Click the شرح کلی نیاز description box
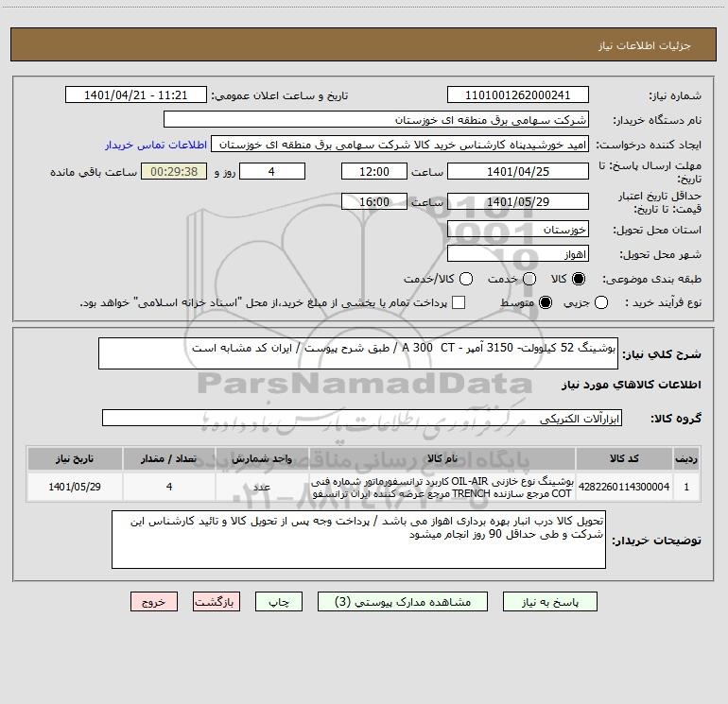 pyautogui.click(x=358, y=353)
